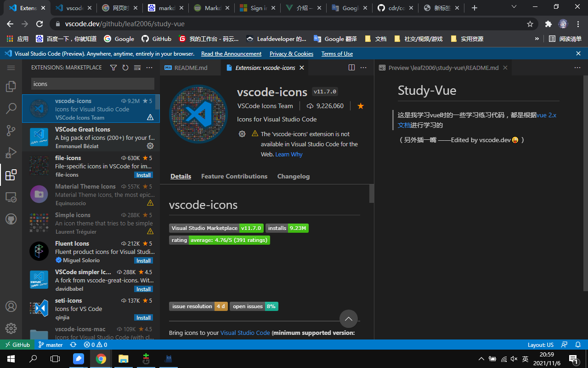Click the filter extensions funnel icon
The height and width of the screenshot is (368, 588).
113,68
